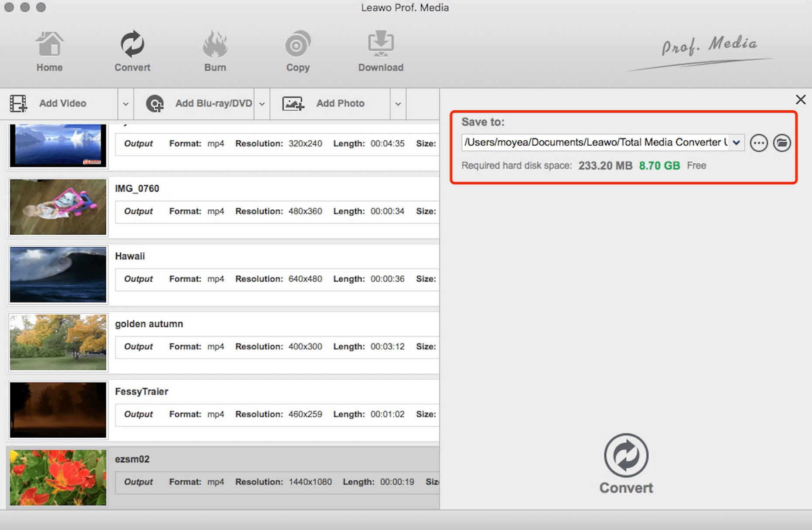Open the Copy disc module
Screen dimensions: 812x530
(x=298, y=51)
